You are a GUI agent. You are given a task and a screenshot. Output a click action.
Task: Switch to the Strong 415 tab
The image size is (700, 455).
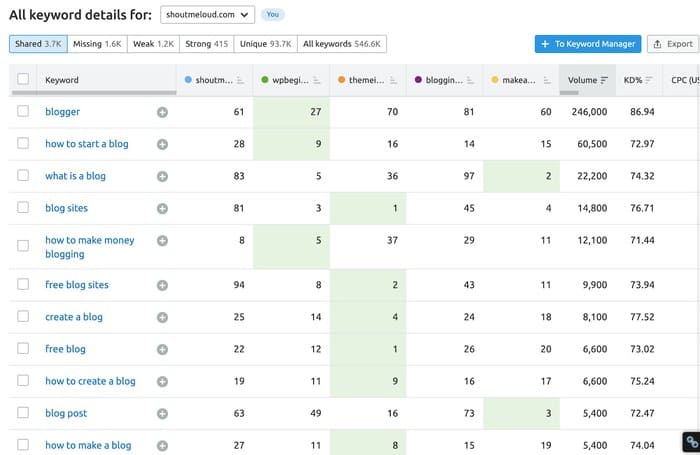[207, 44]
